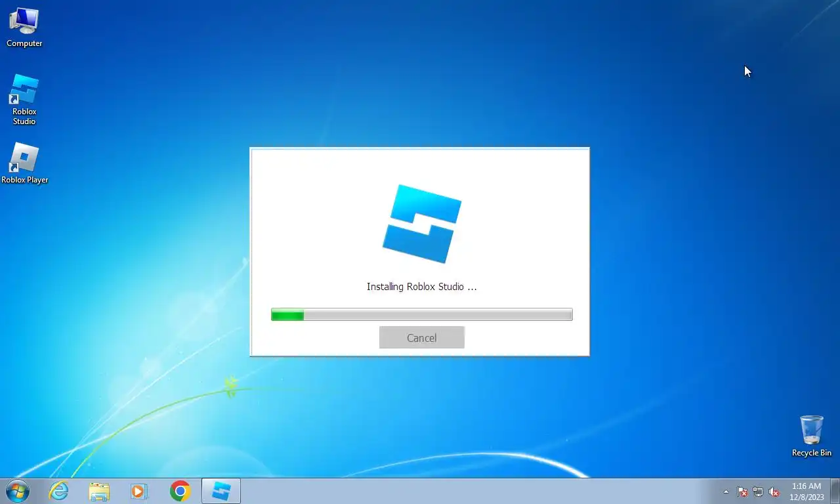
Task: Open the clock showing 1:16 AM
Action: point(807,492)
